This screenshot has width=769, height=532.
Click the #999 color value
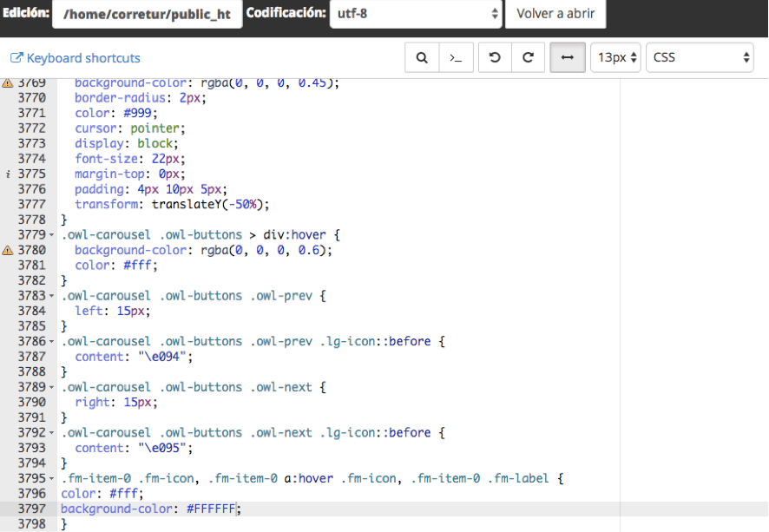pyautogui.click(x=138, y=114)
